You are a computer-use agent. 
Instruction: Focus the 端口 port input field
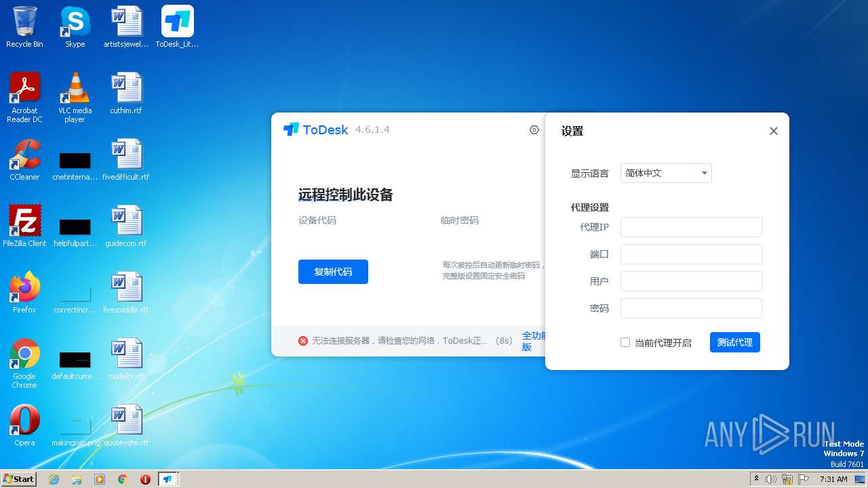pyautogui.click(x=691, y=254)
